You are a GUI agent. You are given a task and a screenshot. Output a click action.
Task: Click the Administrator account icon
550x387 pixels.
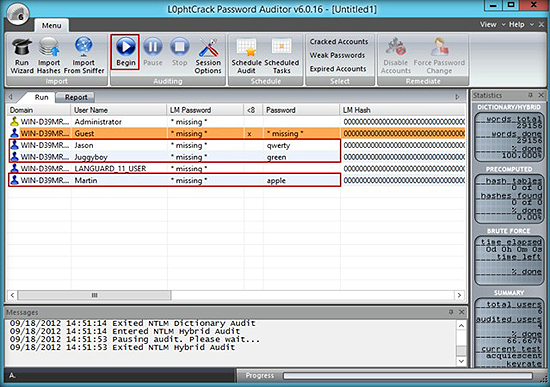coord(14,121)
